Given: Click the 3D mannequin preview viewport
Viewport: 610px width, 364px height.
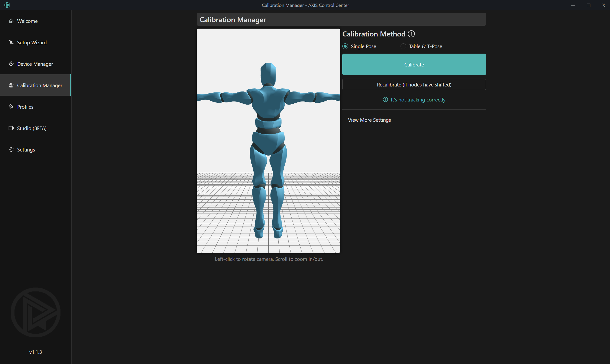Looking at the screenshot, I should tap(268, 141).
